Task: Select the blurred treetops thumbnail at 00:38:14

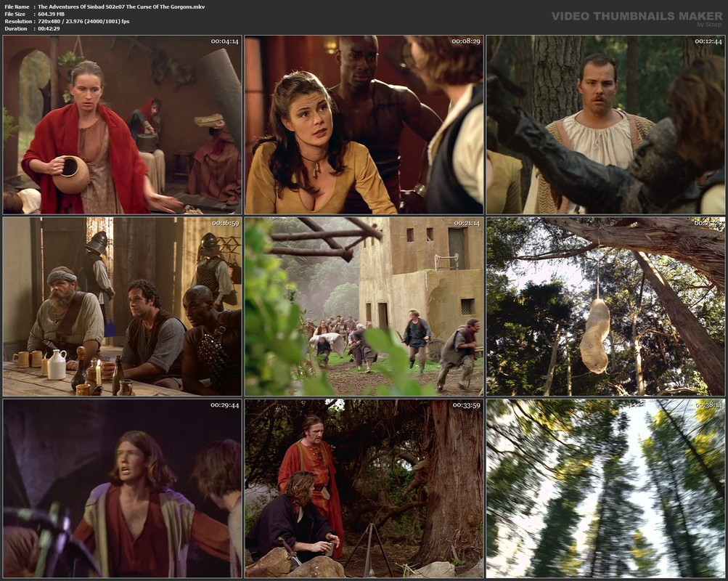Action: [x=605, y=489]
